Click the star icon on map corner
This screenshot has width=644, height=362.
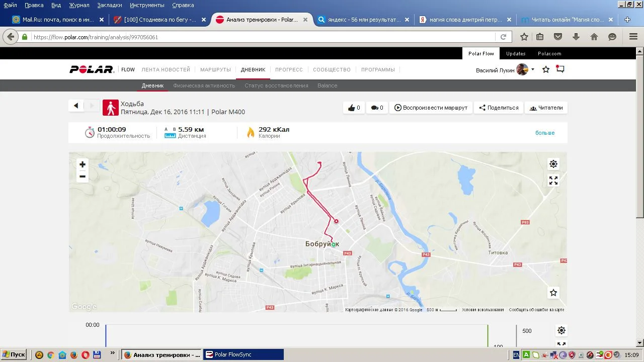pos(553,293)
